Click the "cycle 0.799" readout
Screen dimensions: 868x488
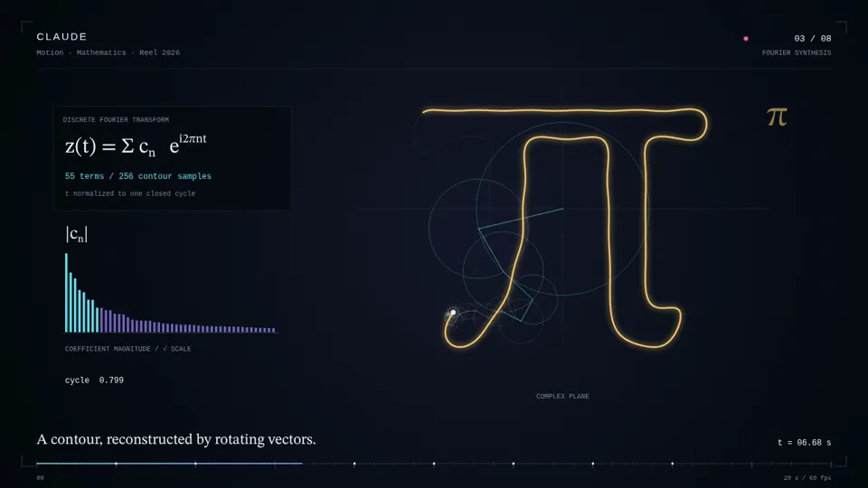[x=94, y=380]
